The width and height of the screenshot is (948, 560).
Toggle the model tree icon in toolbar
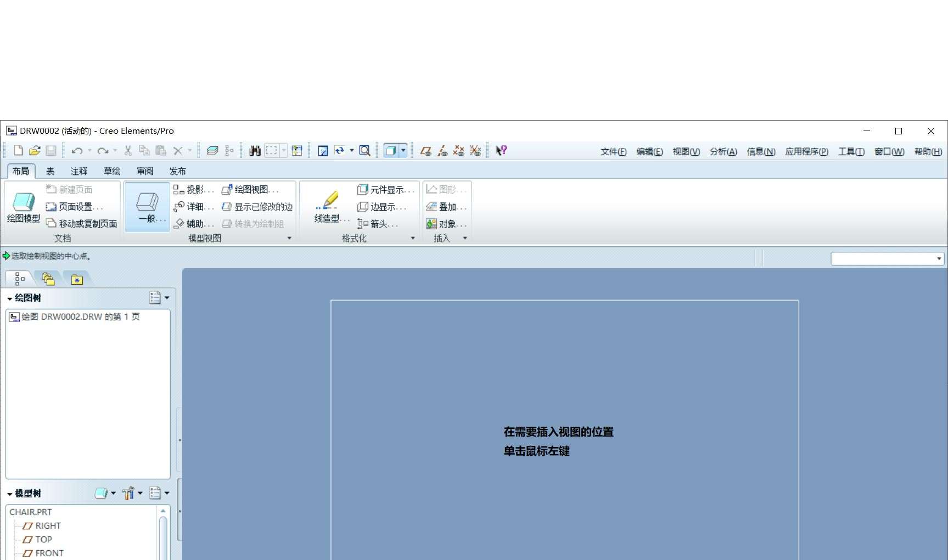click(229, 150)
